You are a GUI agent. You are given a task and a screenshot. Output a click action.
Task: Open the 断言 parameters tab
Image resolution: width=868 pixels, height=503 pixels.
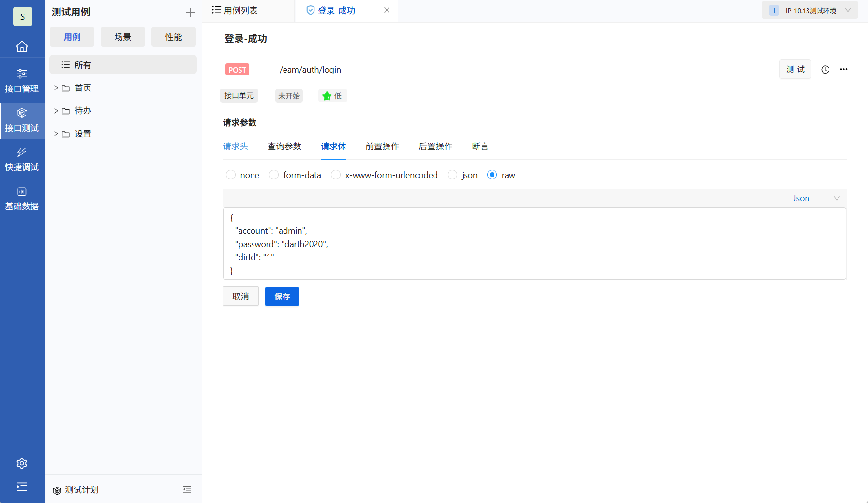coord(479,147)
